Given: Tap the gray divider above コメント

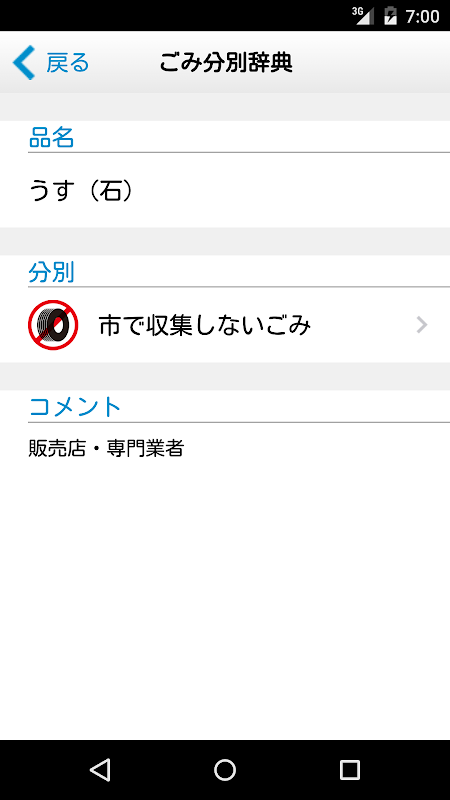Looking at the screenshot, I should point(225,377).
